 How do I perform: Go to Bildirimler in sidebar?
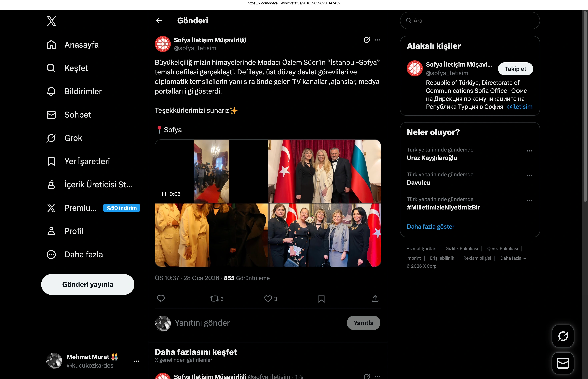tap(83, 91)
